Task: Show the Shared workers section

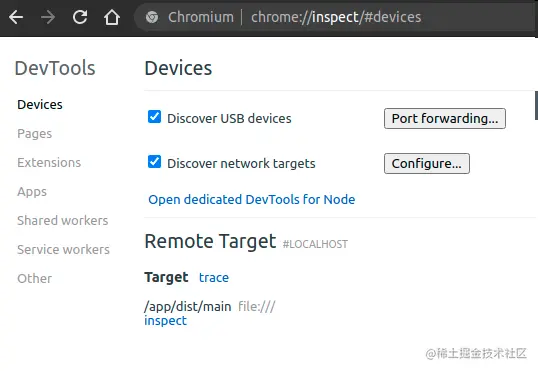Action: coord(62,220)
